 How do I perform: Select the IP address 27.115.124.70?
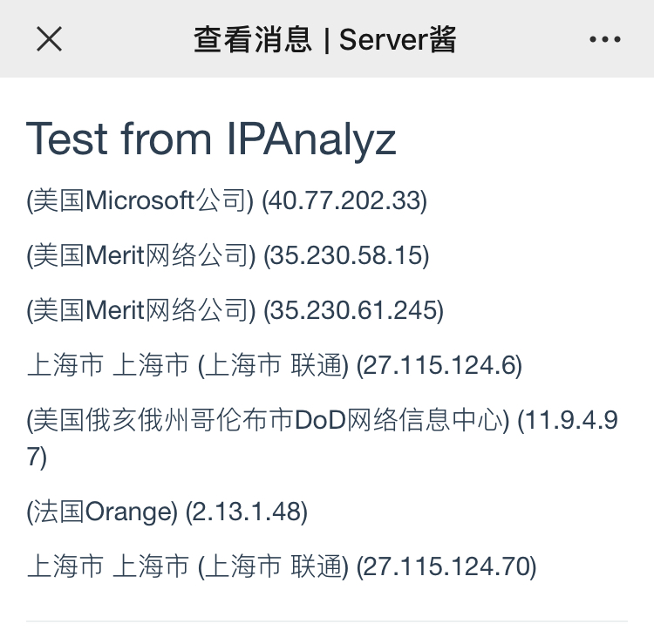[446, 567]
